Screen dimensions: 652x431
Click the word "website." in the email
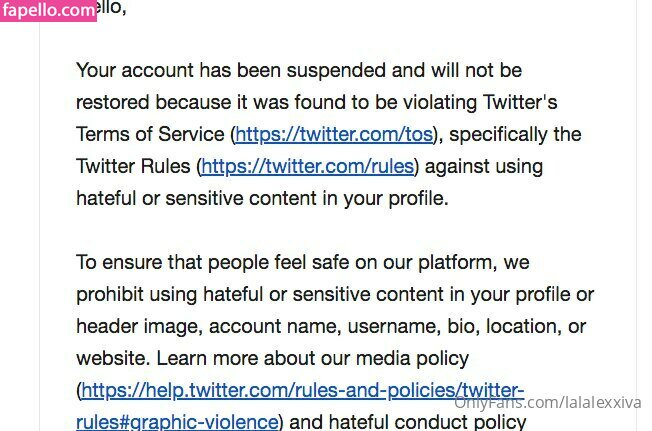coord(113,359)
